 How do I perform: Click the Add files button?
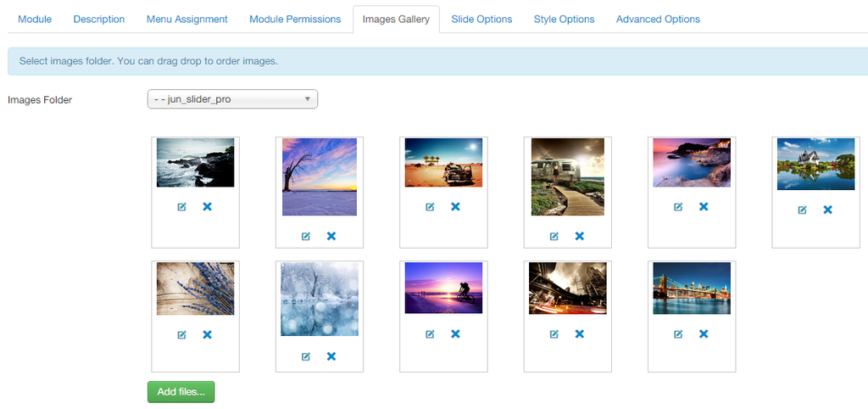[181, 392]
